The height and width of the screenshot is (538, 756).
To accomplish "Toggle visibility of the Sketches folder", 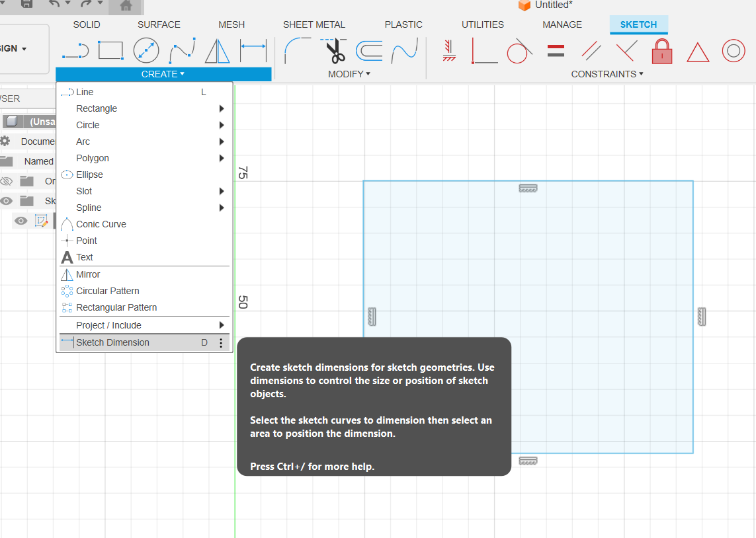I will pyautogui.click(x=6, y=201).
